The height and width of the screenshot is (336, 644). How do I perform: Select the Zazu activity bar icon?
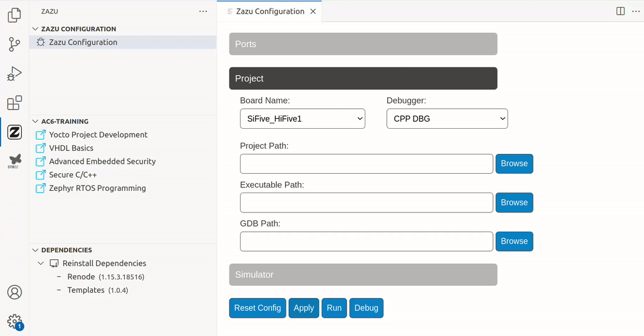pos(15,132)
